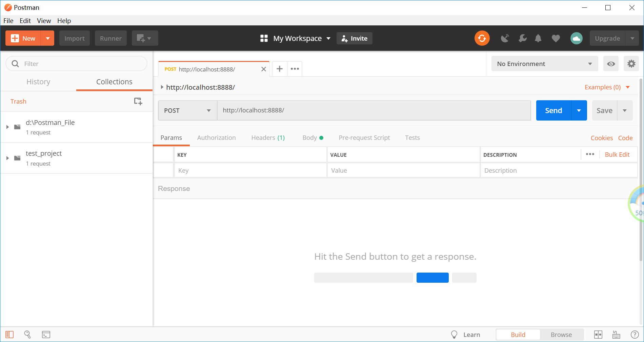Open the Authorization tab
Screen dimensions: 644x342
216,137
